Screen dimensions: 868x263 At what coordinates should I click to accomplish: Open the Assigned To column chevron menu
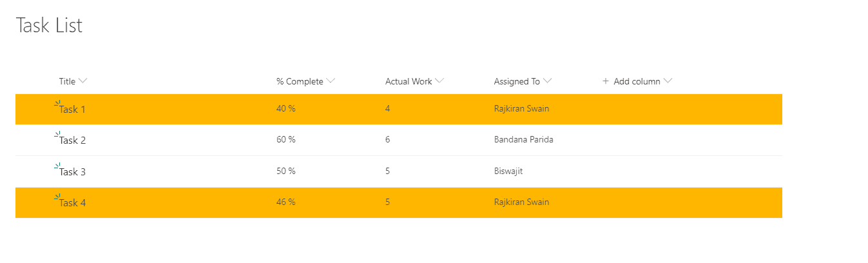pyautogui.click(x=548, y=81)
